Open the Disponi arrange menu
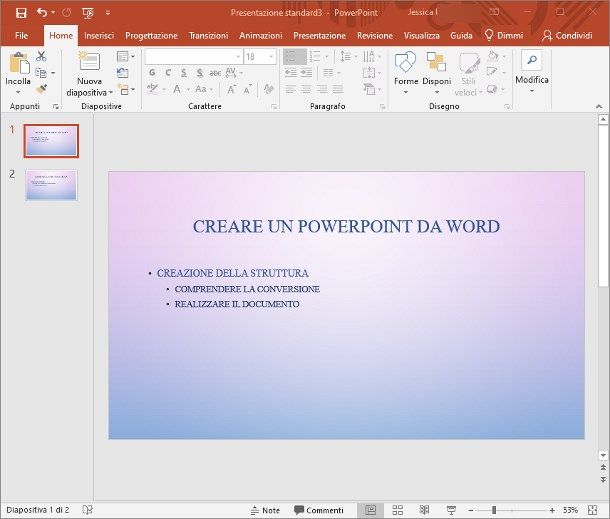Image resolution: width=610 pixels, height=519 pixels. point(436,74)
